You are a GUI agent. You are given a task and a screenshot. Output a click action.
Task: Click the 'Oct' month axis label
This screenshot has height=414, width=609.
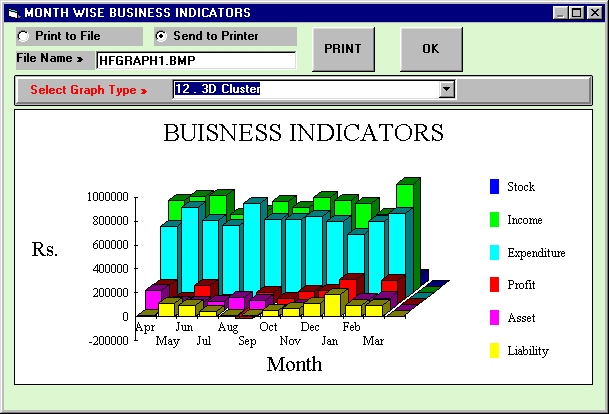(x=268, y=327)
